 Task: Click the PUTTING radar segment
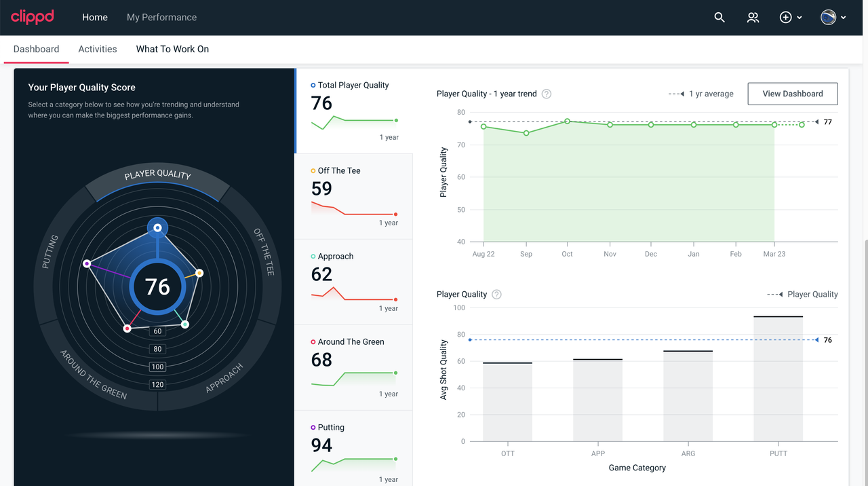coord(50,251)
